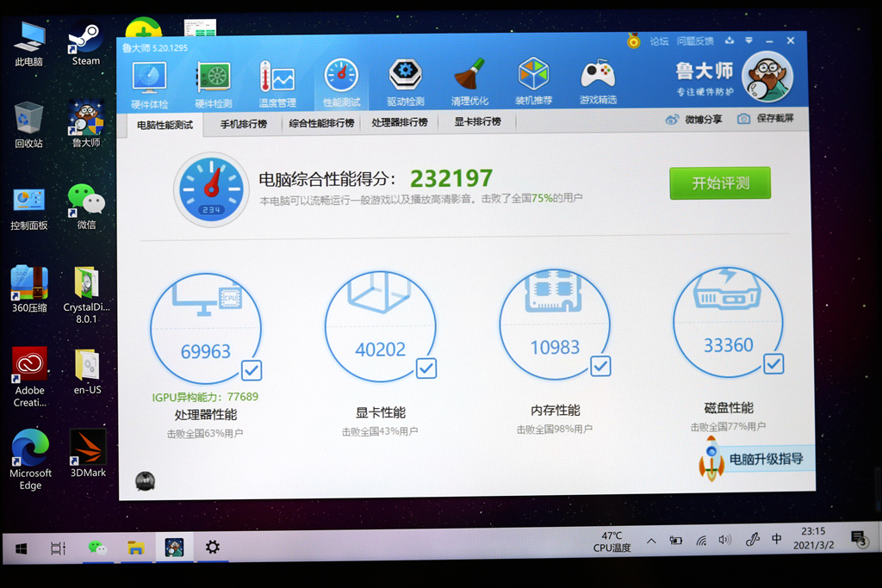The width and height of the screenshot is (882, 588).
Task: Open the 驱动检测 driver detection section
Action: click(406, 83)
